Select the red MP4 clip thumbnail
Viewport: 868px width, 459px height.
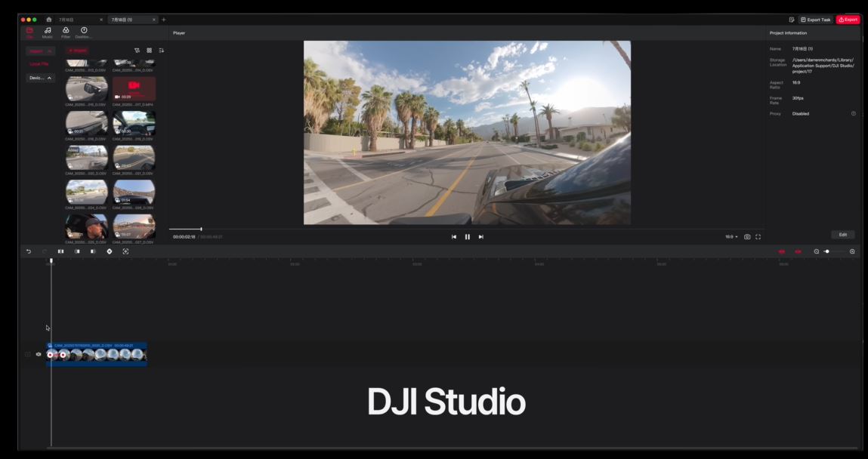[x=134, y=88]
